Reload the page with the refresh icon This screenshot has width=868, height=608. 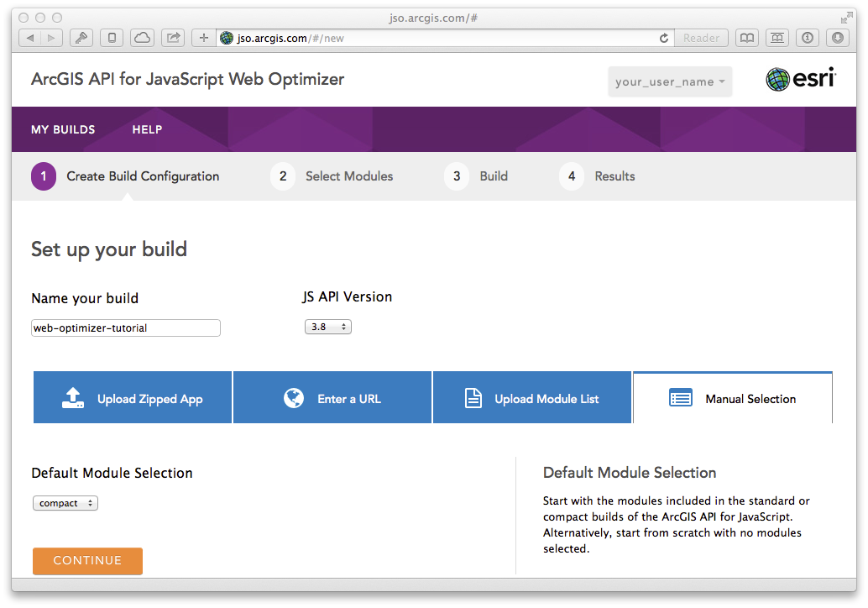[664, 38]
